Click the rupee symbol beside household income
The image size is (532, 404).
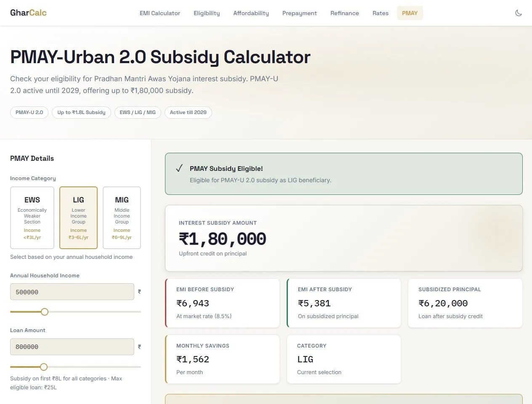pyautogui.click(x=139, y=292)
